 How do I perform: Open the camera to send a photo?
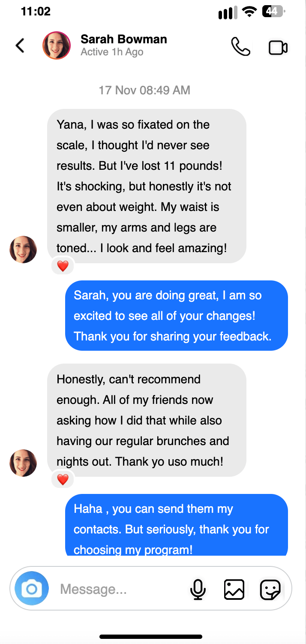click(x=31, y=589)
